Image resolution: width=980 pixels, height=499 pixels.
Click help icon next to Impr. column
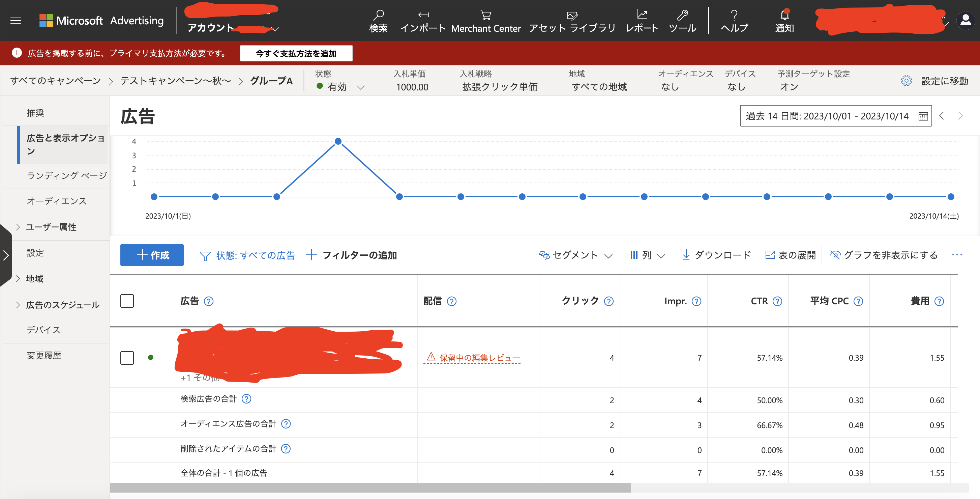coord(696,301)
